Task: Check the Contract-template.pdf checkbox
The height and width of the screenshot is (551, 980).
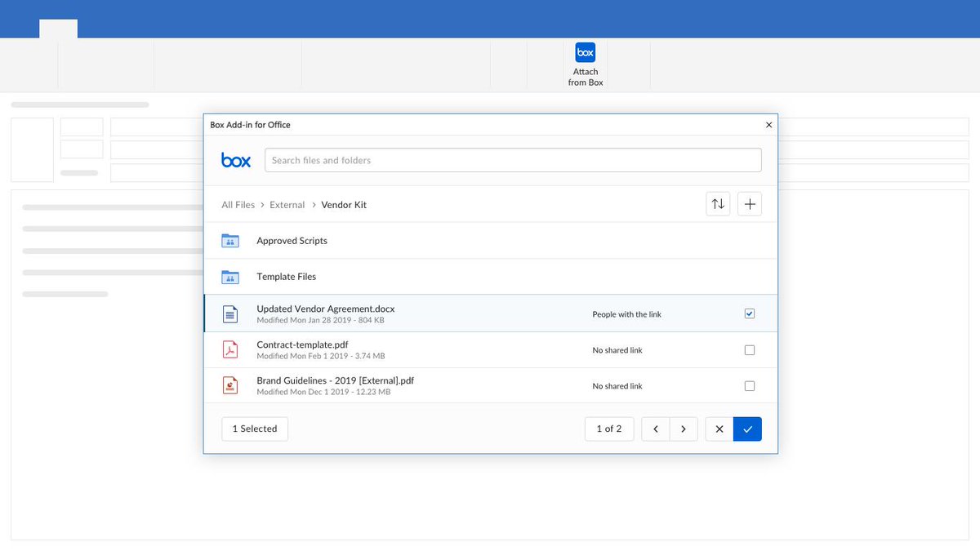Action: click(x=750, y=350)
